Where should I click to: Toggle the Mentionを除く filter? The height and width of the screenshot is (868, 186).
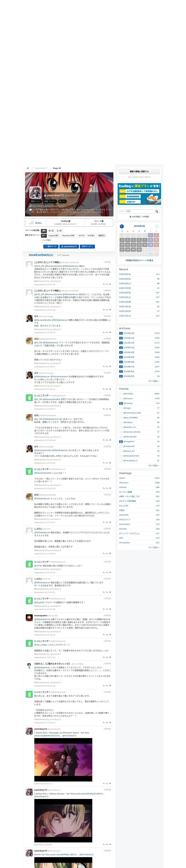pyautogui.click(x=69, y=236)
